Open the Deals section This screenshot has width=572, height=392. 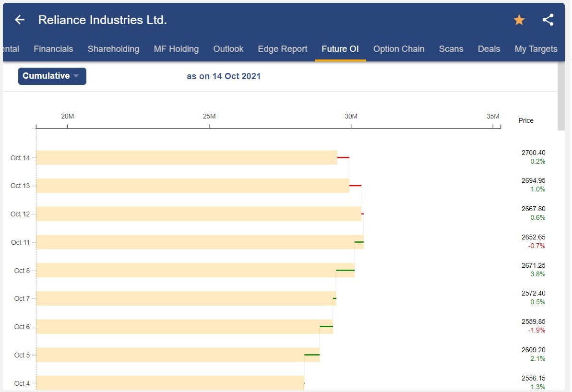click(489, 48)
